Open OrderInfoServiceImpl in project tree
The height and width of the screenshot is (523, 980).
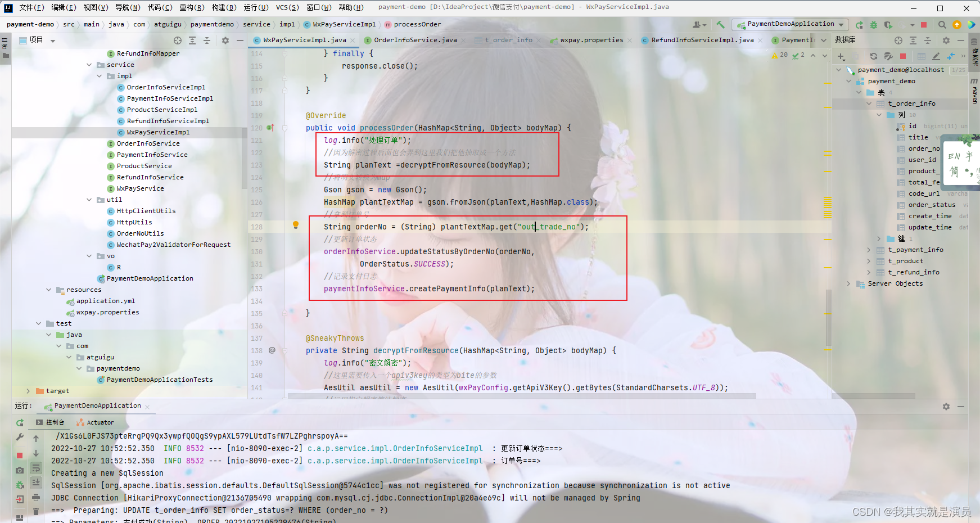(x=166, y=87)
